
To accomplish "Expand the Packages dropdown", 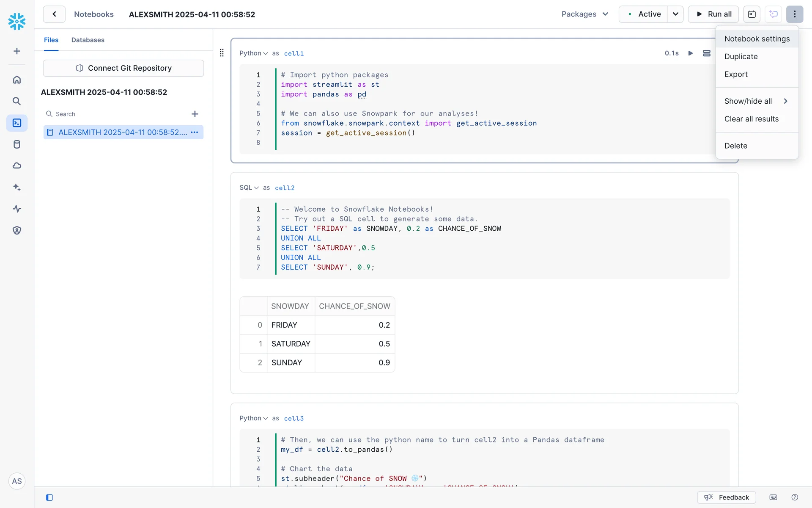I will pos(584,14).
